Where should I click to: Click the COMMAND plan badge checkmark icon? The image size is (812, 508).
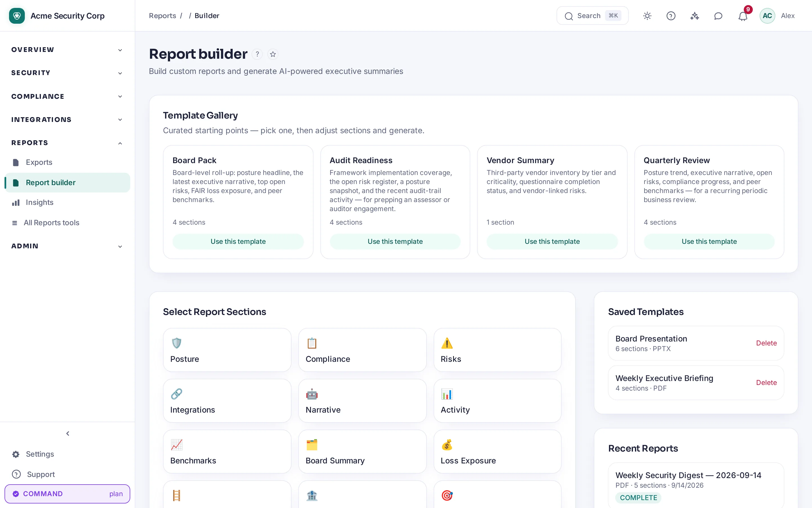click(x=16, y=494)
